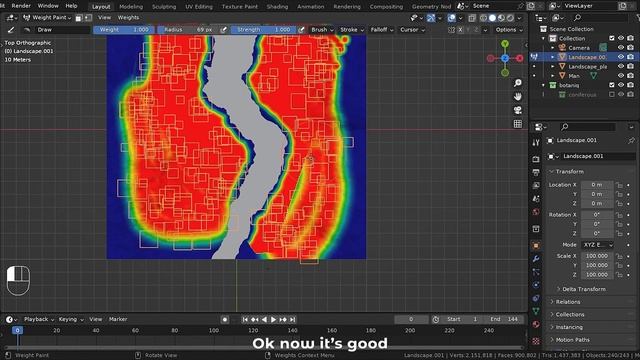This screenshot has width=640, height=360.
Task: Toggle auto keying record button in timeline
Action: [224, 320]
